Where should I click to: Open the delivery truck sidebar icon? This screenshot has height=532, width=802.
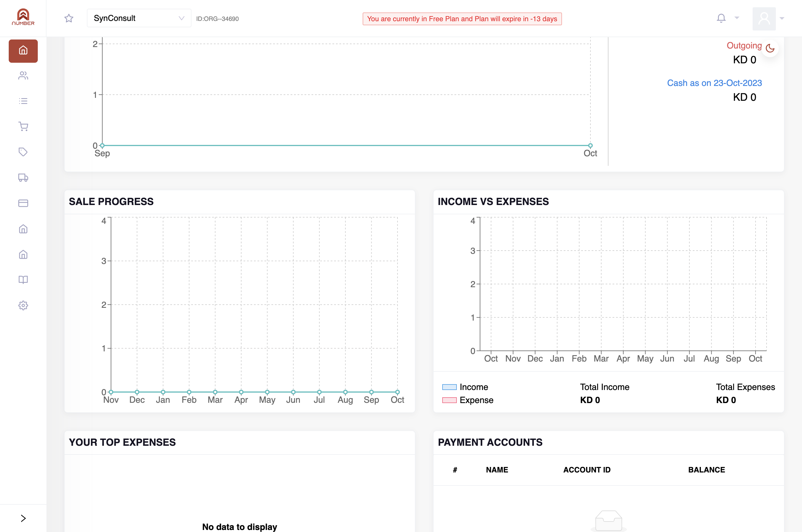pyautogui.click(x=23, y=177)
